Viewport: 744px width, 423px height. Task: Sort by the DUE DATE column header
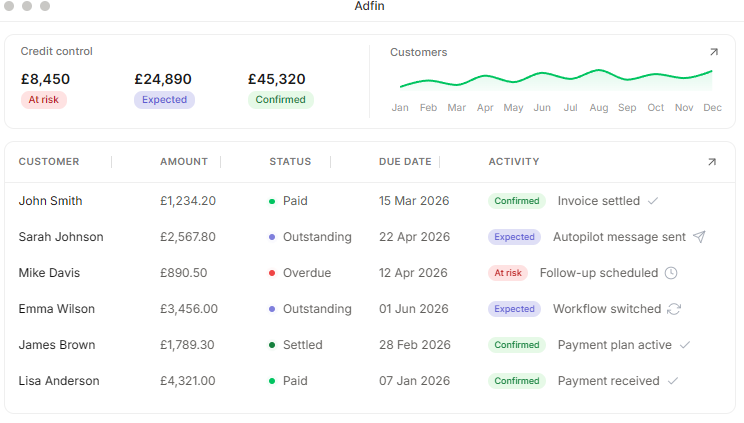tap(405, 161)
